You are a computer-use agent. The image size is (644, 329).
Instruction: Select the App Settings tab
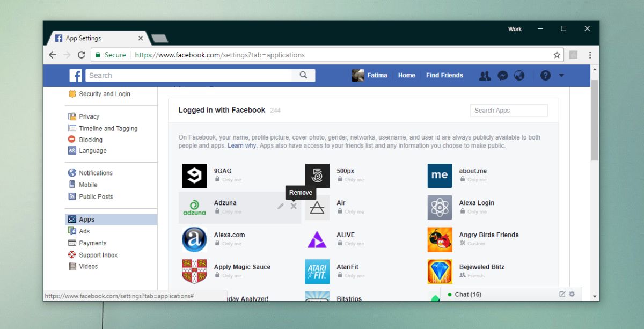(x=97, y=38)
